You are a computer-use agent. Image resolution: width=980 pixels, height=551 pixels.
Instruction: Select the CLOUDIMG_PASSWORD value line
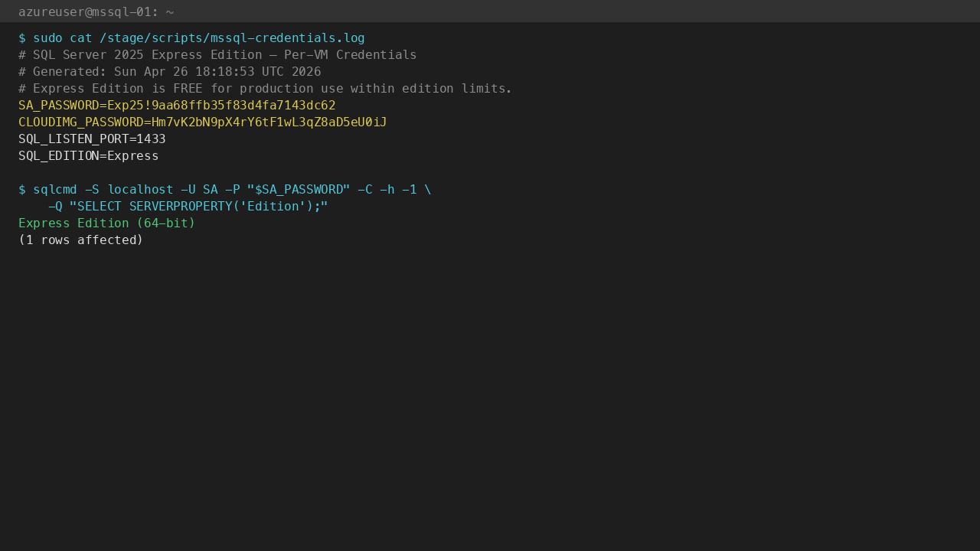(x=203, y=122)
